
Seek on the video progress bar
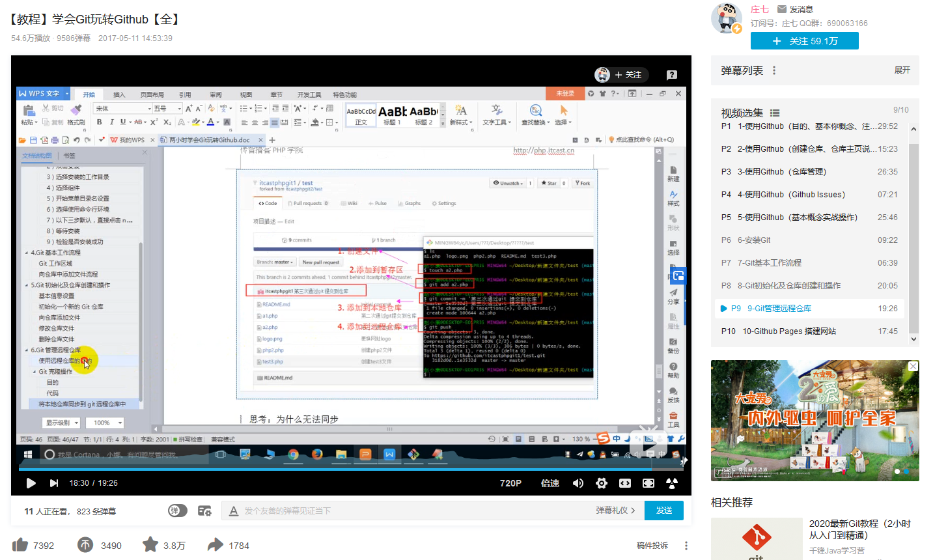351,468
